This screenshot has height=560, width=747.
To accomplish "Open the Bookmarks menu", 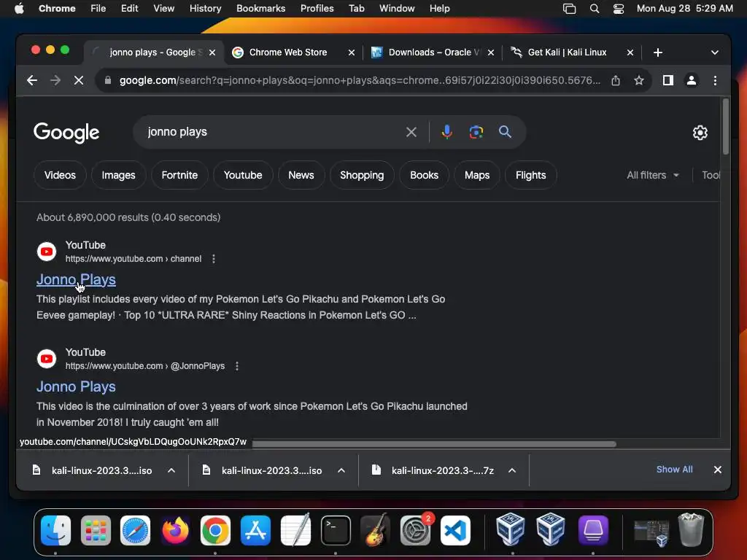I will click(x=260, y=9).
